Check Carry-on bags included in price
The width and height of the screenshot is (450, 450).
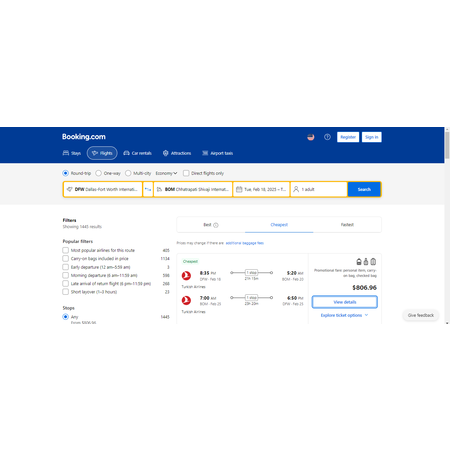point(66,259)
